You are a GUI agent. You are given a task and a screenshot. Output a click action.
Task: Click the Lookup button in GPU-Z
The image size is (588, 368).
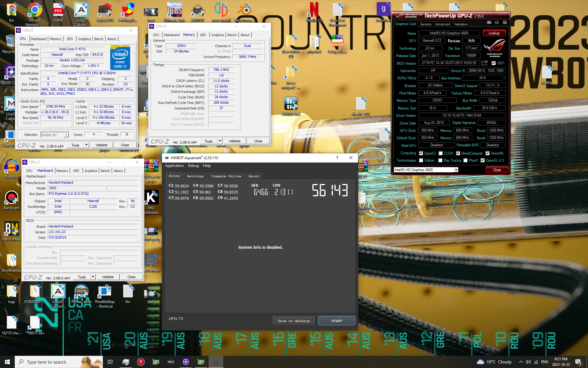click(494, 33)
